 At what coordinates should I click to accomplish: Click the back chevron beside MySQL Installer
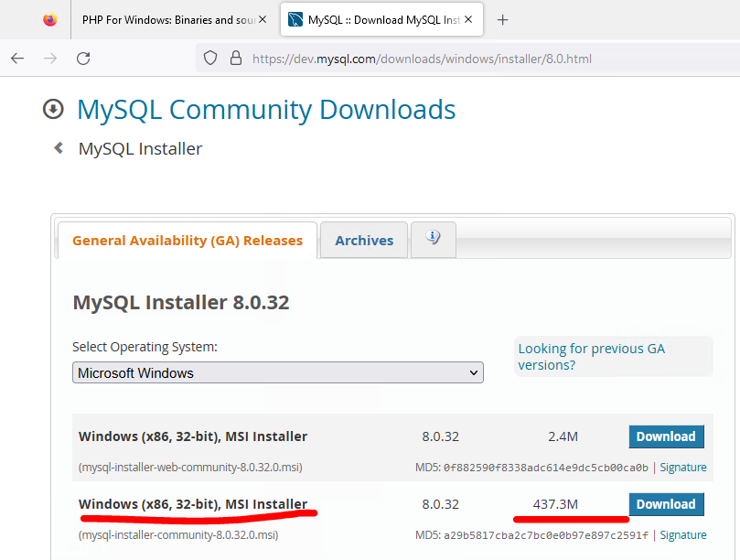point(59,147)
